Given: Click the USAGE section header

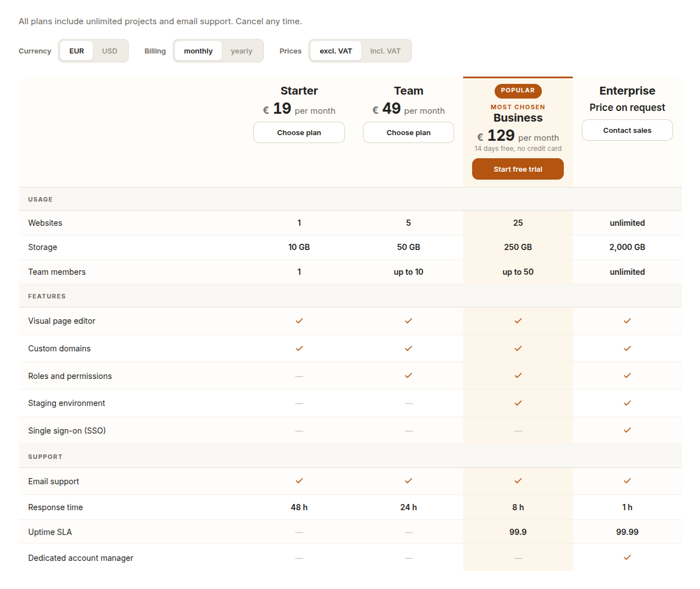Looking at the screenshot, I should [x=41, y=199].
